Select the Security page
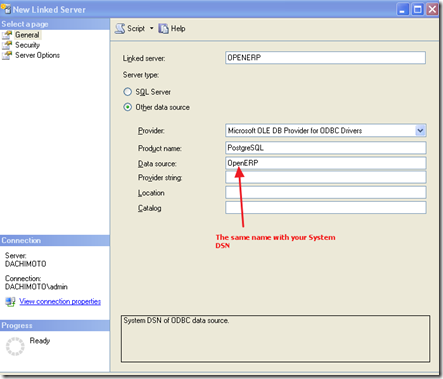This screenshot has height=379, width=443. (x=27, y=45)
